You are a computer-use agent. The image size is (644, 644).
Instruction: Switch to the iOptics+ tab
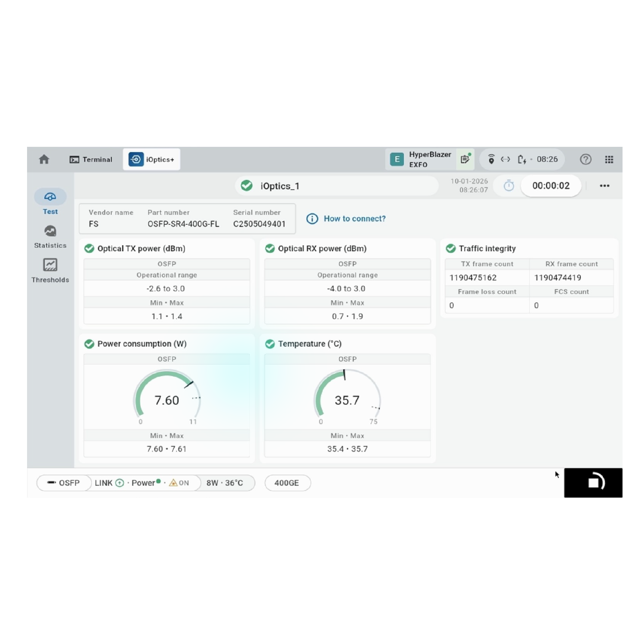(152, 159)
